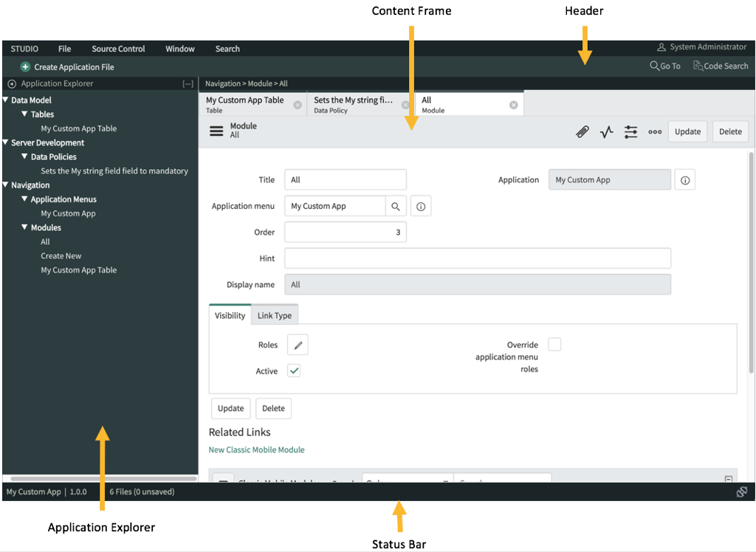Open the activity stream icon
756x552 pixels.
click(x=606, y=131)
